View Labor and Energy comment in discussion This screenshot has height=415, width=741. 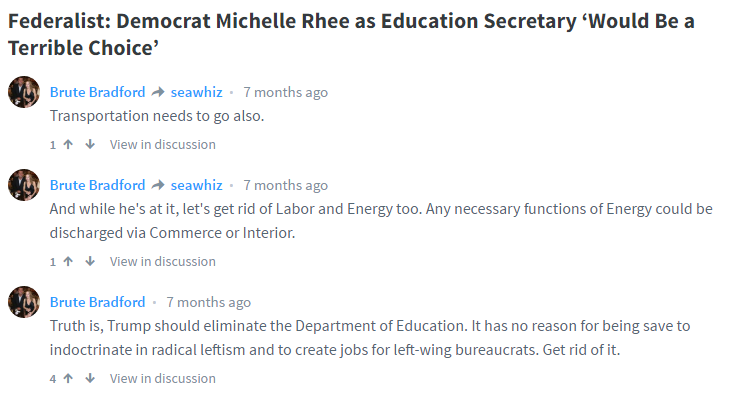[162, 261]
